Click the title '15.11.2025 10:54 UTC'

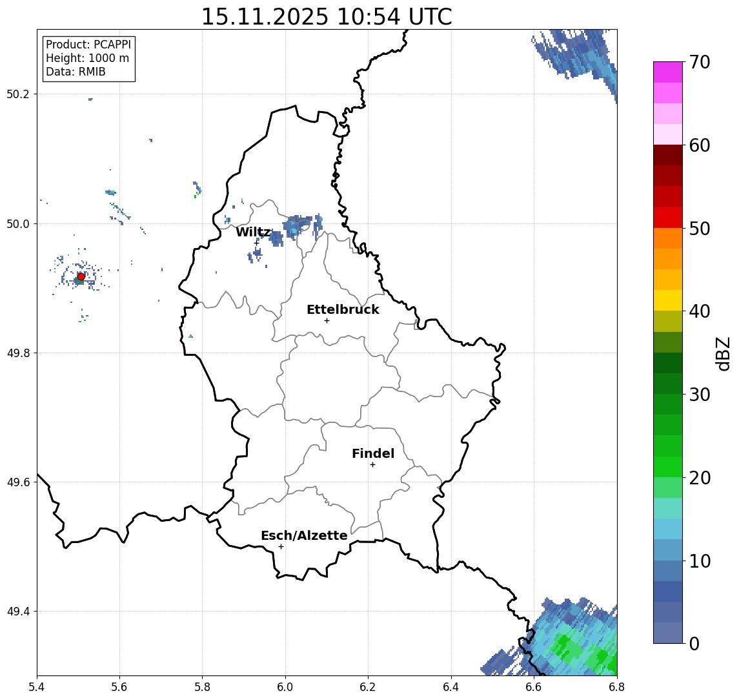326,17
